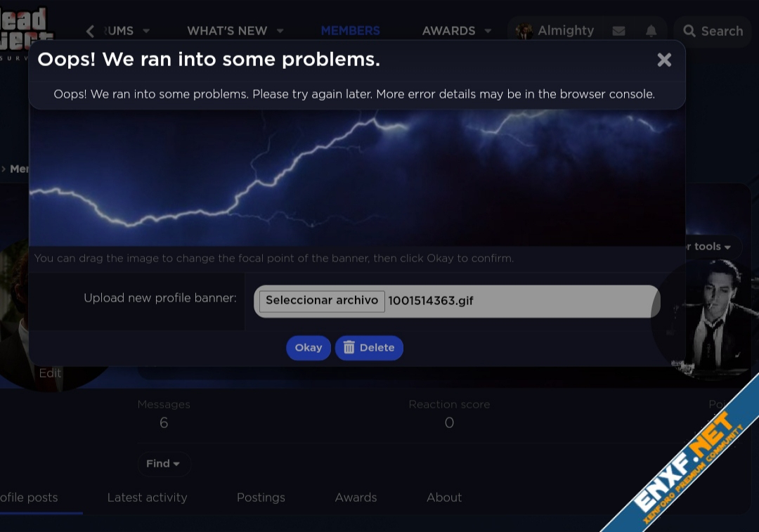Click the Search magnifier icon
The width and height of the screenshot is (759, 532).
pyautogui.click(x=689, y=31)
